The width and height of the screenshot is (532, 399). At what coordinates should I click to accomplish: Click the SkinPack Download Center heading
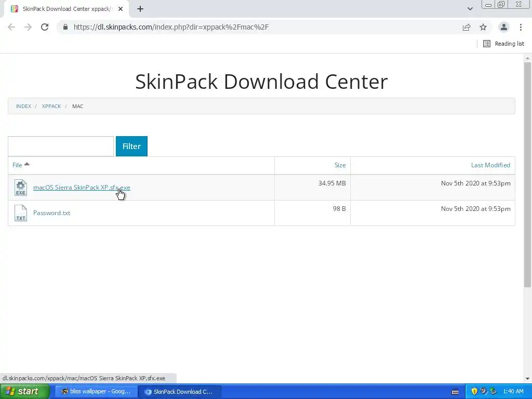[x=261, y=82]
